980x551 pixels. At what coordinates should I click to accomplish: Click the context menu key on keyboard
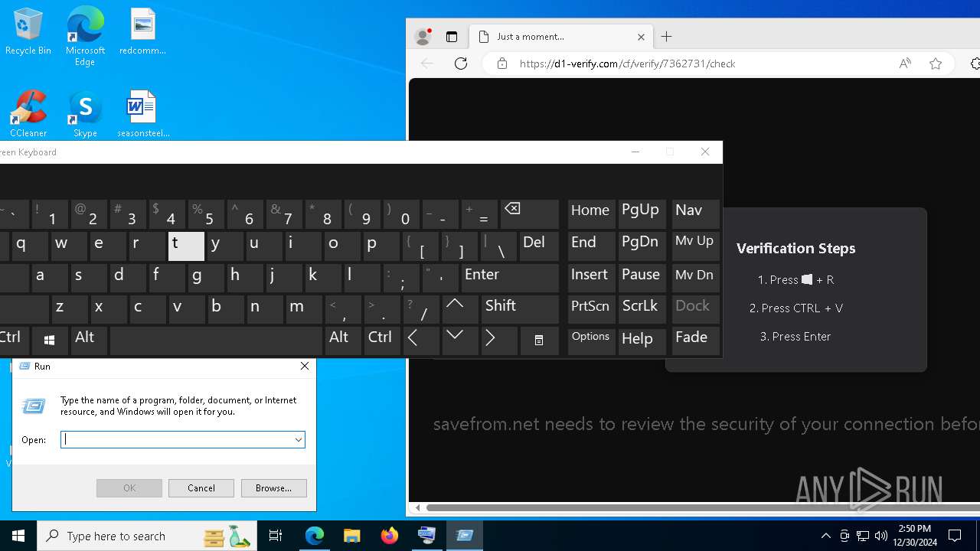pyautogui.click(x=539, y=340)
